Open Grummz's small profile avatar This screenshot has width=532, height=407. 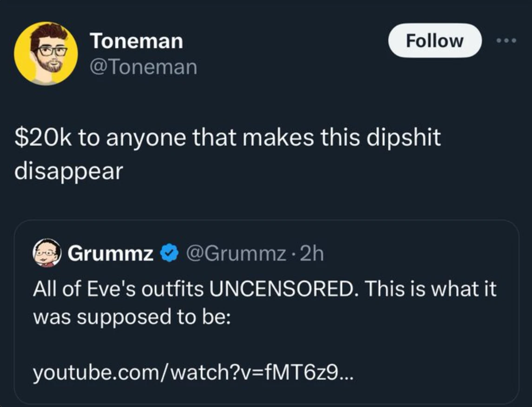coord(47,253)
